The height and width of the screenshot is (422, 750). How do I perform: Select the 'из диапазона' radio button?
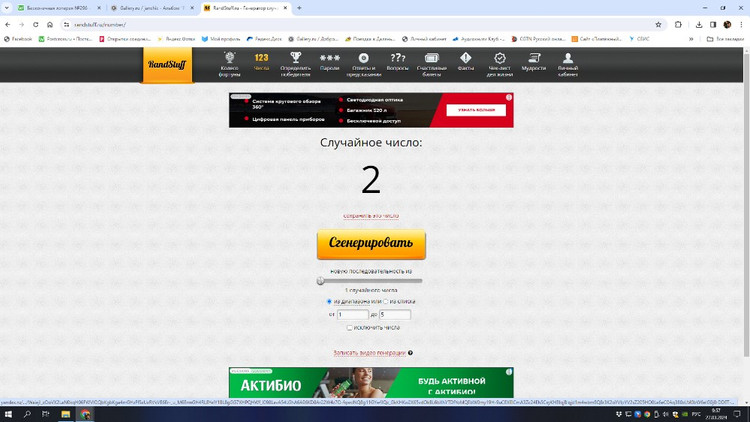tap(329, 301)
